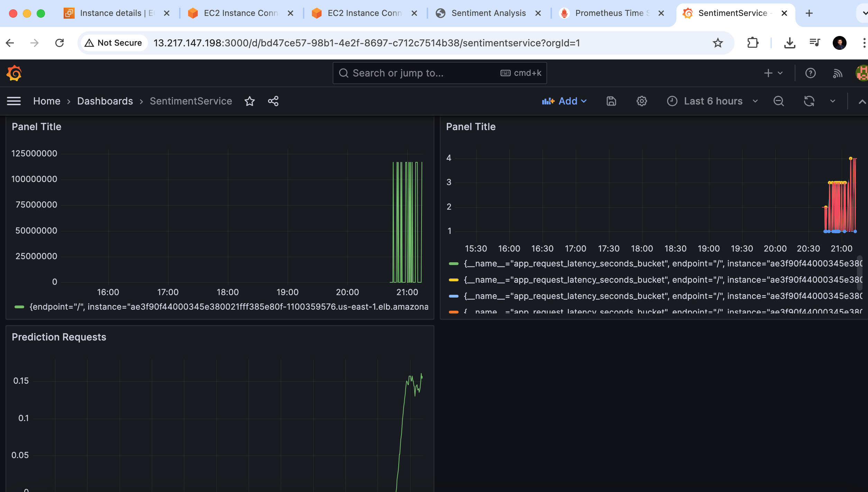The width and height of the screenshot is (868, 492).
Task: Click the browser address bar URL
Action: pos(367,43)
